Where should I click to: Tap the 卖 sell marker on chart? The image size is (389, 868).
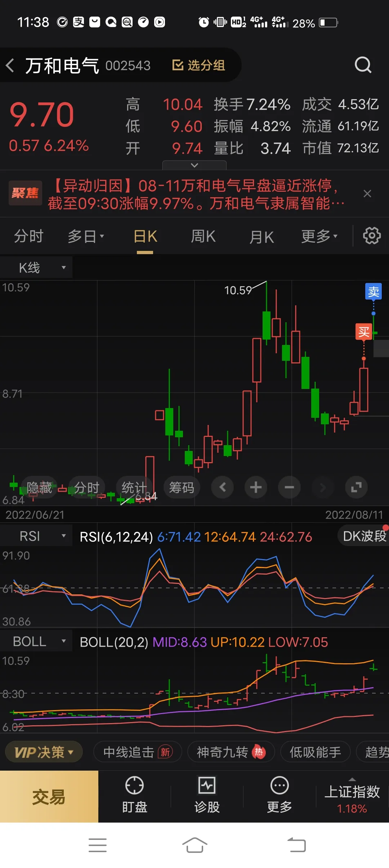374,292
